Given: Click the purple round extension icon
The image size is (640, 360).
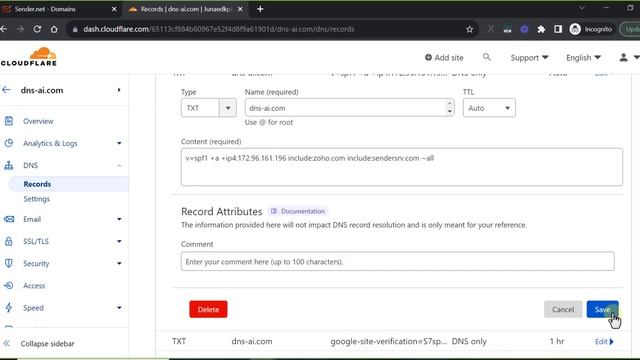Looking at the screenshot, I should pyautogui.click(x=524, y=29).
